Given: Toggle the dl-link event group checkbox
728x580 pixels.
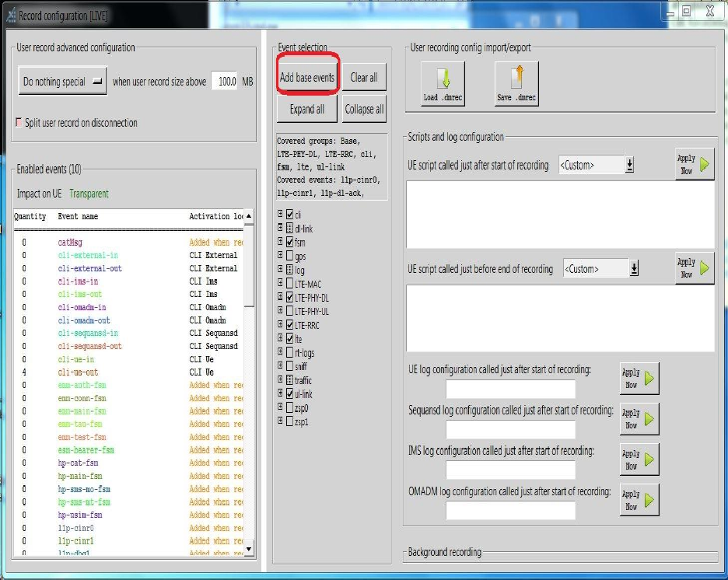Looking at the screenshot, I should click(289, 229).
